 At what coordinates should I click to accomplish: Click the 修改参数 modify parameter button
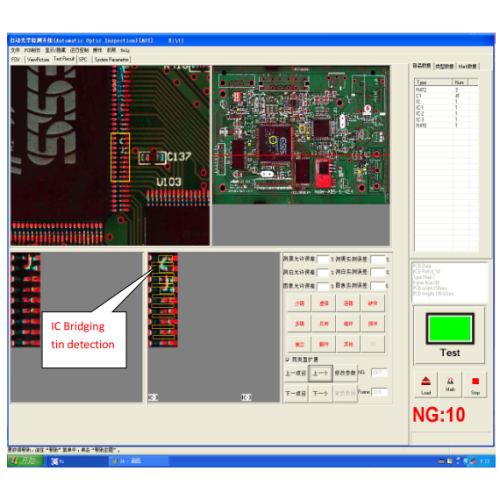[x=345, y=373]
